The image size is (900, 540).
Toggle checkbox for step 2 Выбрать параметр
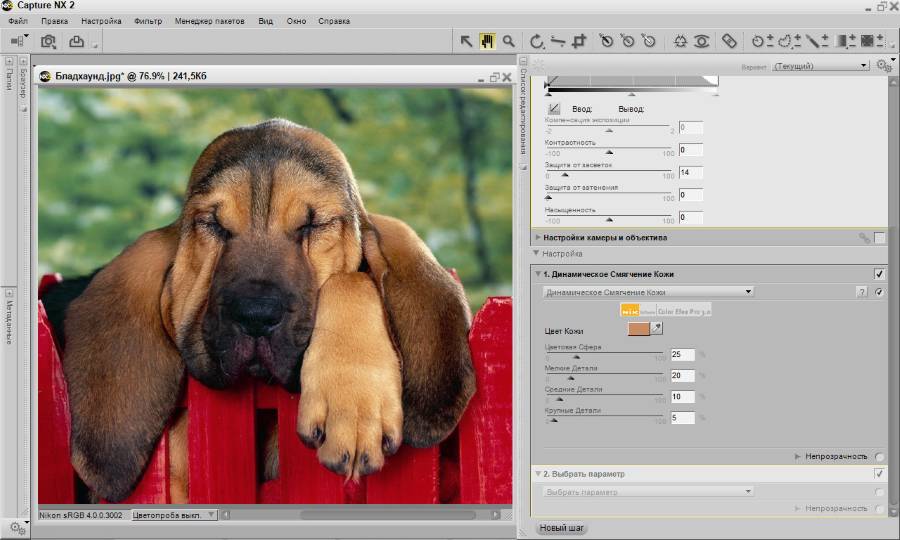[x=879, y=473]
